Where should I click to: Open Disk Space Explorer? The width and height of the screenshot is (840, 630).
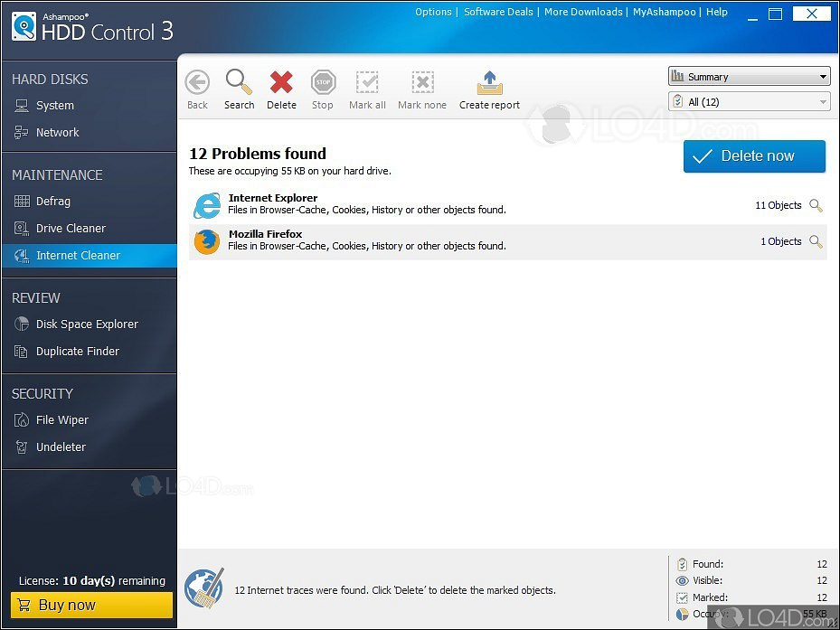pos(89,324)
